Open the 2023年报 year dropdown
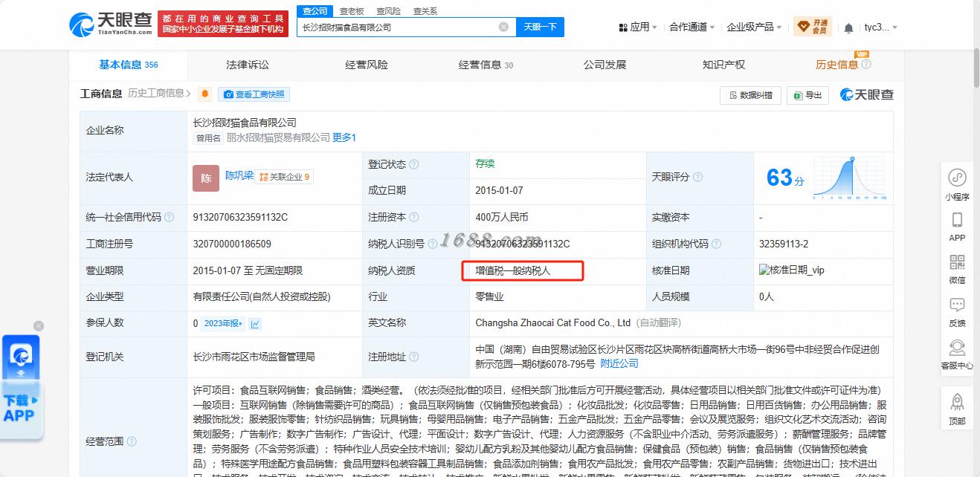The height and width of the screenshot is (477, 980). tap(224, 323)
